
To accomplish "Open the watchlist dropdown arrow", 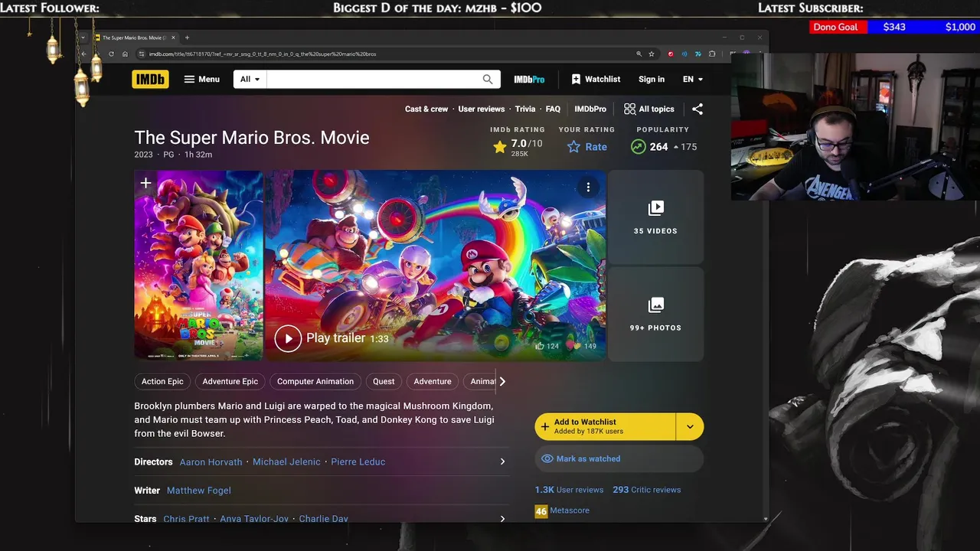I will click(x=690, y=426).
